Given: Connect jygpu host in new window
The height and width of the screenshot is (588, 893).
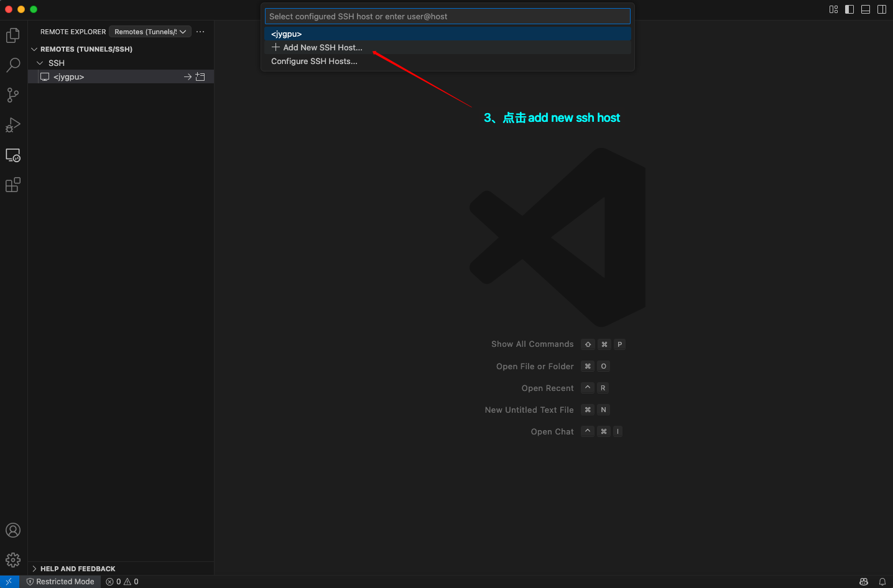Looking at the screenshot, I should (200, 77).
